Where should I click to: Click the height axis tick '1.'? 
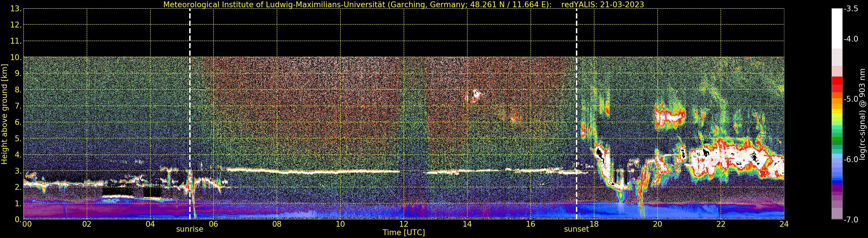(18, 203)
